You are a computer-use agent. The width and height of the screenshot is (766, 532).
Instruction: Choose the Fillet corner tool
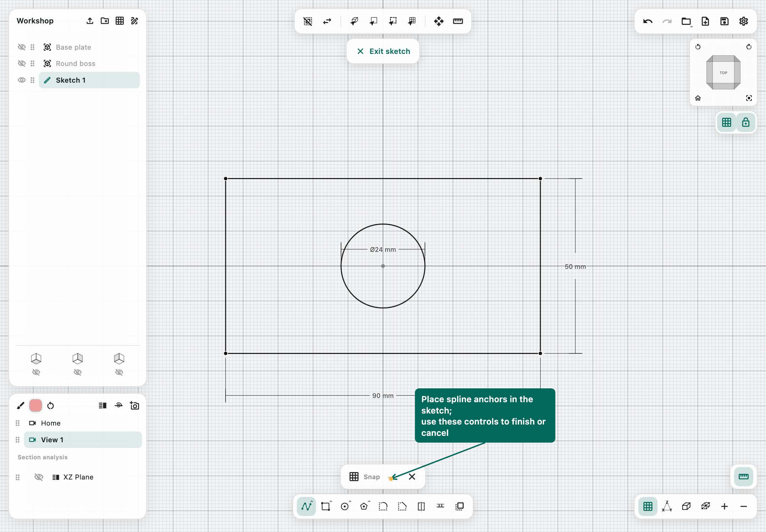point(383,506)
